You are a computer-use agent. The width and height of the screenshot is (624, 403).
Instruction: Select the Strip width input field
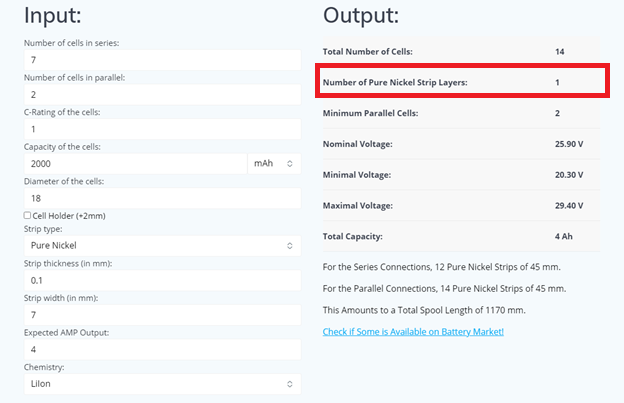click(x=162, y=315)
